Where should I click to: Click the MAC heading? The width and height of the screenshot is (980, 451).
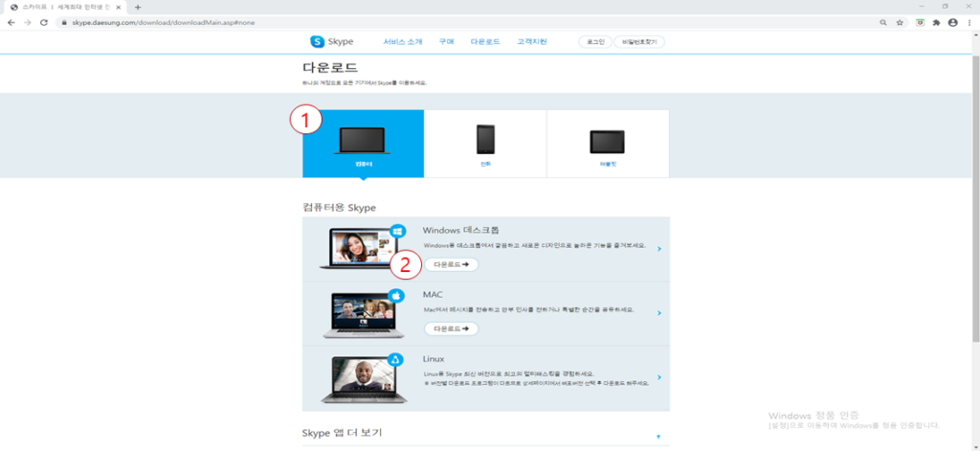point(433,294)
